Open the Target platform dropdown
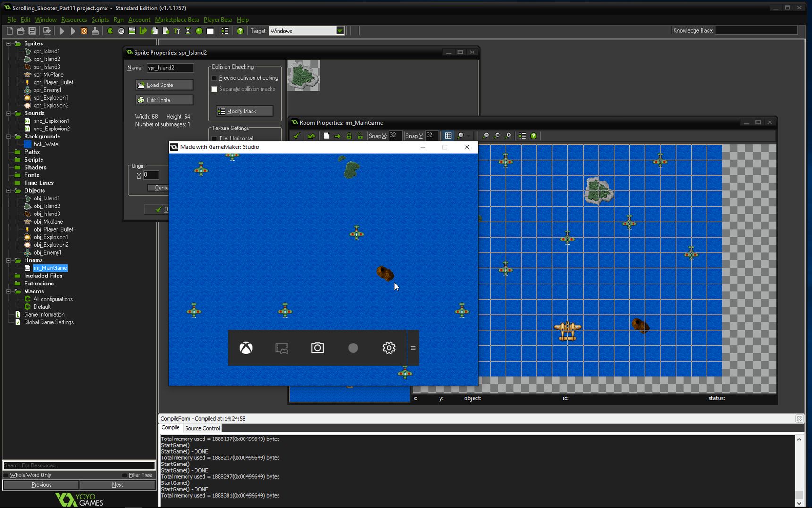The height and width of the screenshot is (508, 812). point(340,31)
